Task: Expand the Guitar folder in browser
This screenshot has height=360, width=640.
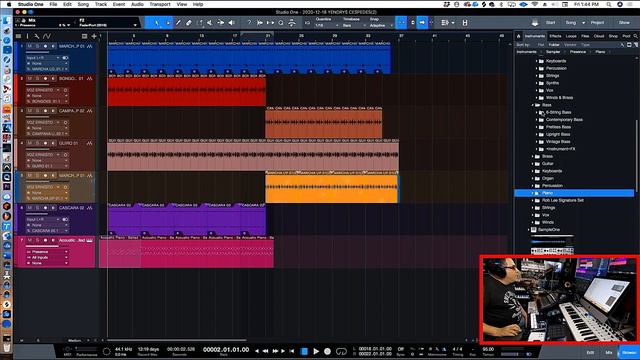Action: point(533,164)
